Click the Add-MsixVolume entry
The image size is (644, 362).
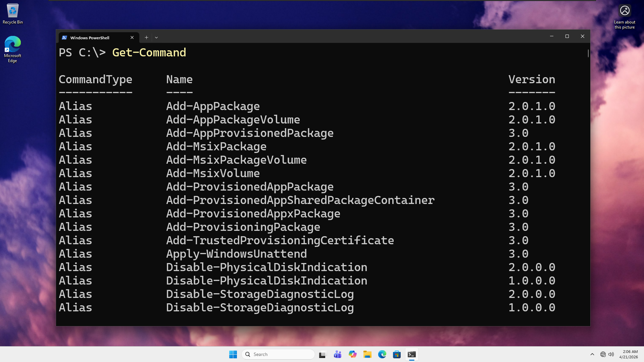pos(213,173)
